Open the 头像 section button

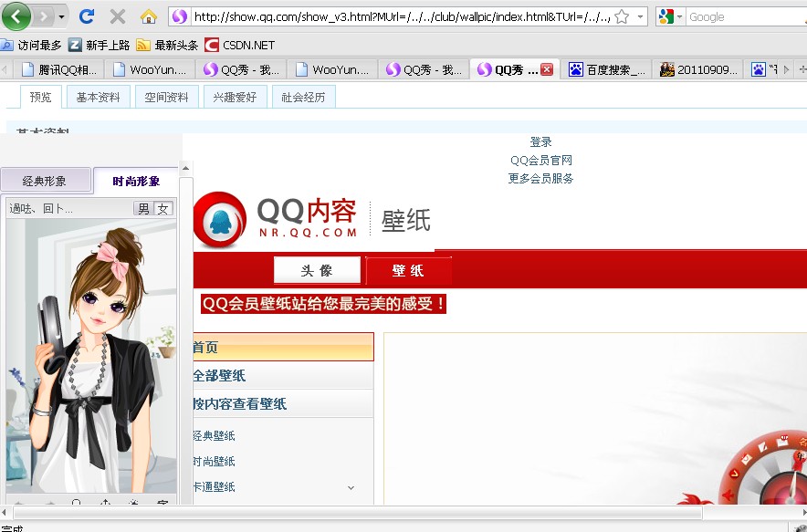coord(317,270)
